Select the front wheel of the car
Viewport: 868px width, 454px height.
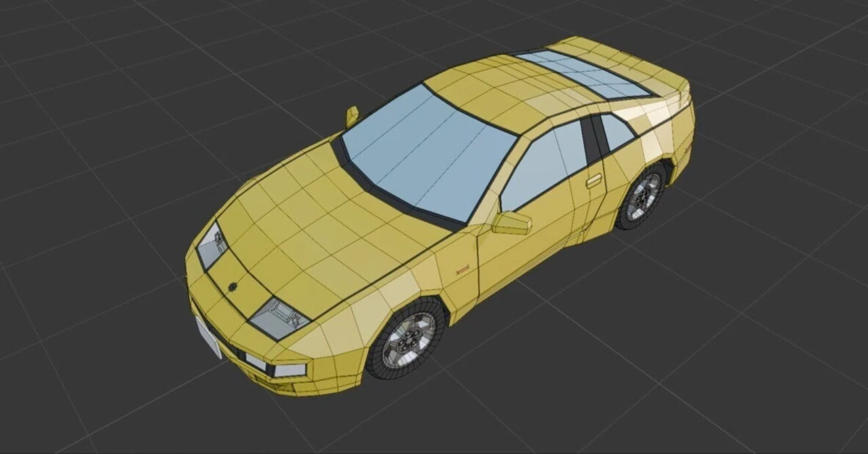coord(408,338)
